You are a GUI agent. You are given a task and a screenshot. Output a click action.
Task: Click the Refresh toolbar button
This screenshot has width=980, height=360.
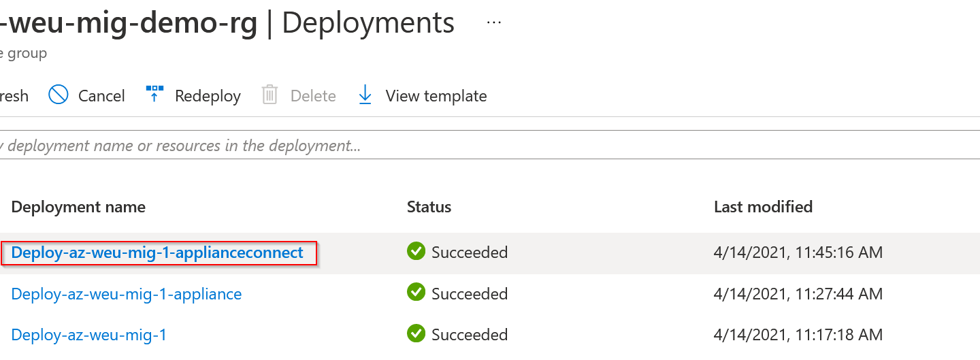coord(14,96)
